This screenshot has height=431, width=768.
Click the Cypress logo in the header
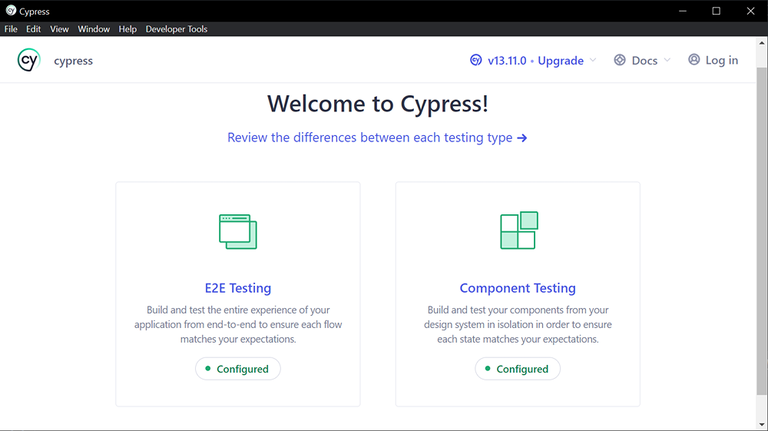28,60
